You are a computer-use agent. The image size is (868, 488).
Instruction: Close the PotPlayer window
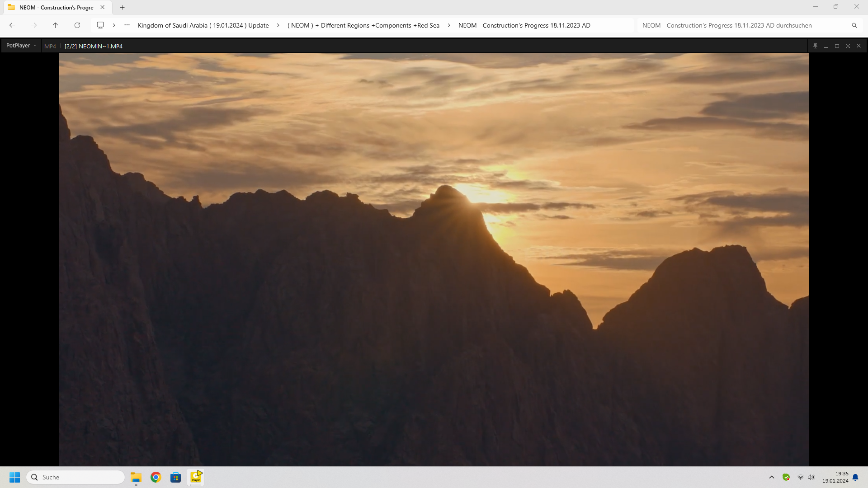[859, 46]
